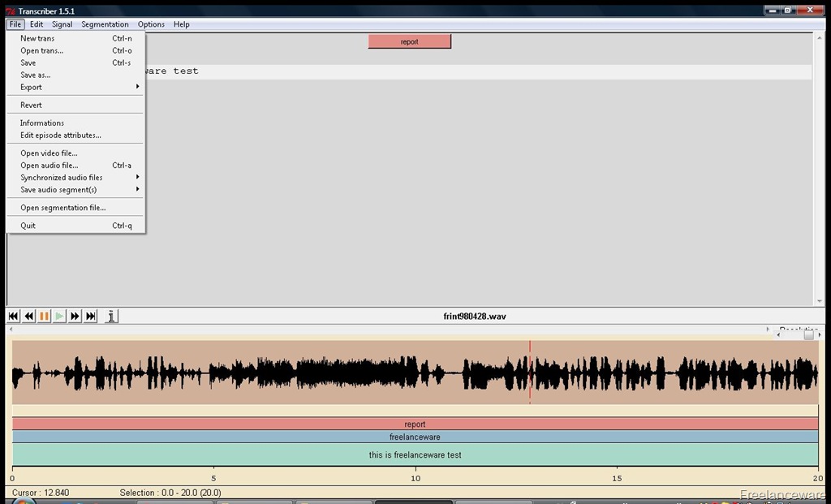
Task: Click the Windows Start orb in the taskbar
Action: pos(22,500)
